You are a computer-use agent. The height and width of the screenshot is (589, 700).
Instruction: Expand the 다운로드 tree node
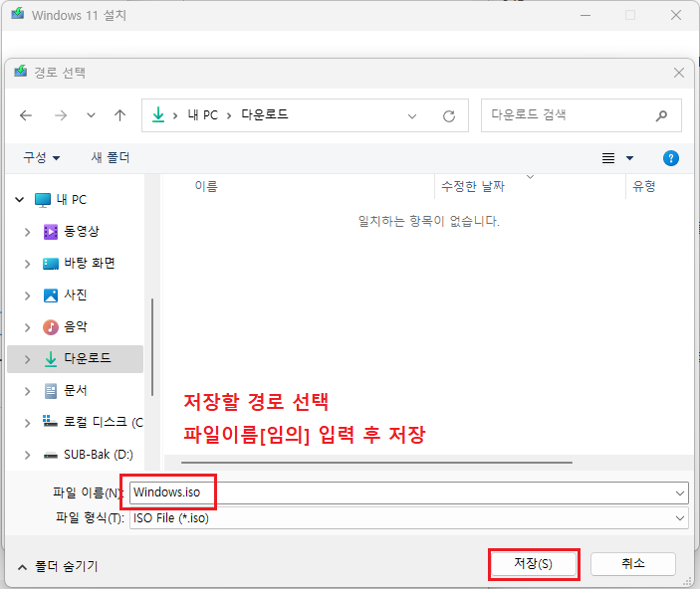click(x=27, y=359)
